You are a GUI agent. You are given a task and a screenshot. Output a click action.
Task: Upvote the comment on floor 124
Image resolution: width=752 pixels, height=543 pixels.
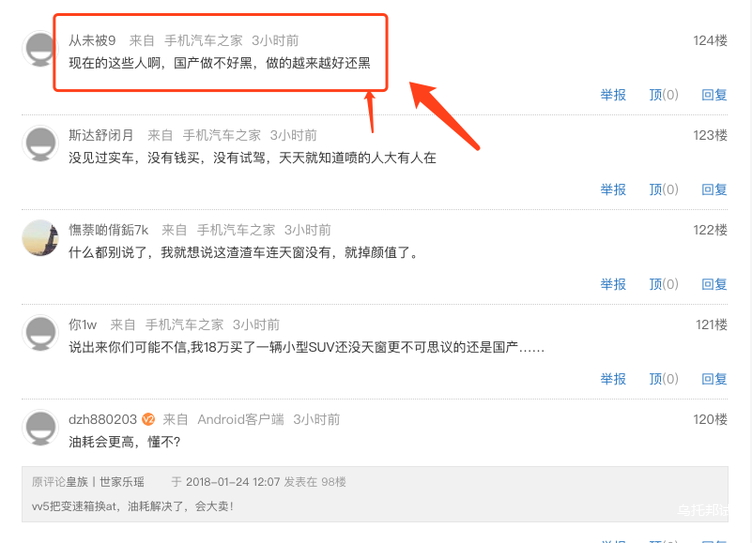(x=664, y=95)
